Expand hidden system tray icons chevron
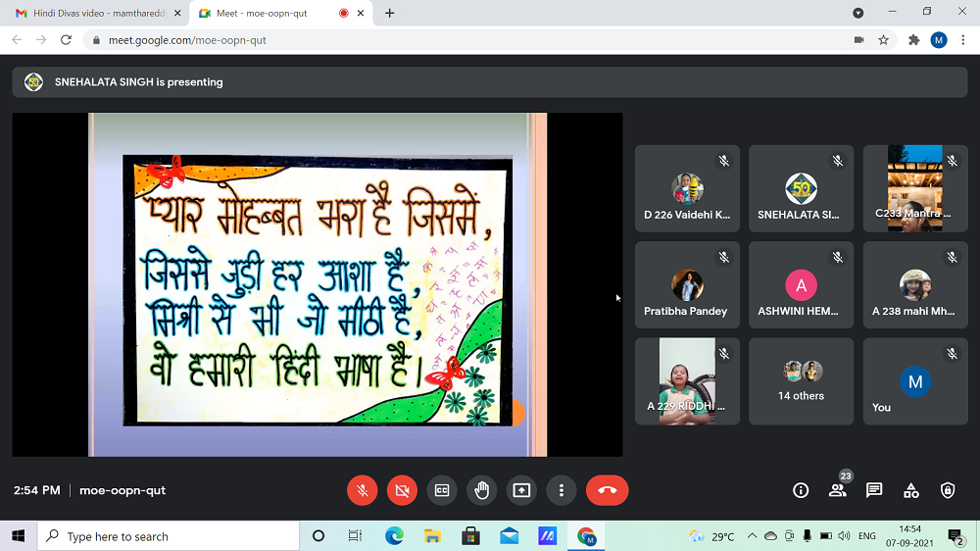 [x=752, y=536]
